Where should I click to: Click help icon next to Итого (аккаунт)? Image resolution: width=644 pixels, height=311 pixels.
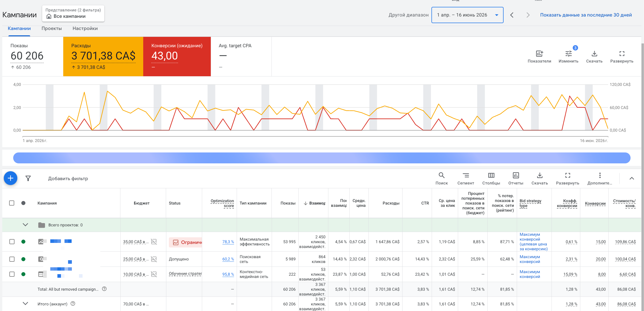[x=73, y=304]
